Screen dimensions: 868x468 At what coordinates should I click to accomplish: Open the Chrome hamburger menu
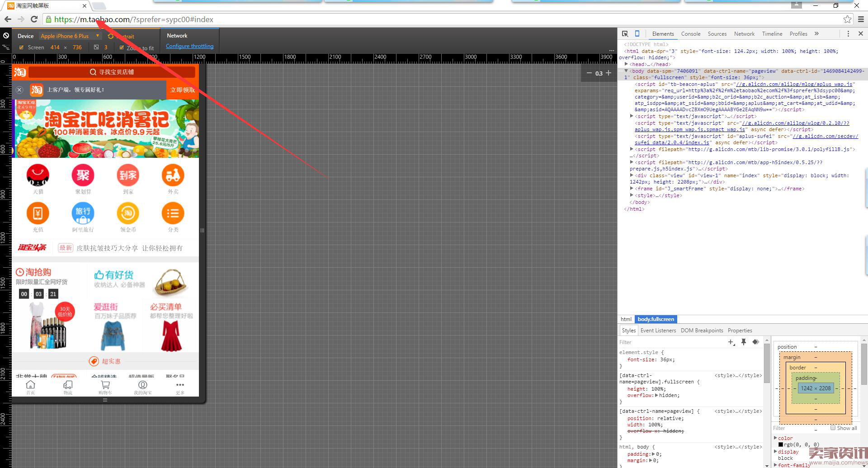pyautogui.click(x=861, y=19)
